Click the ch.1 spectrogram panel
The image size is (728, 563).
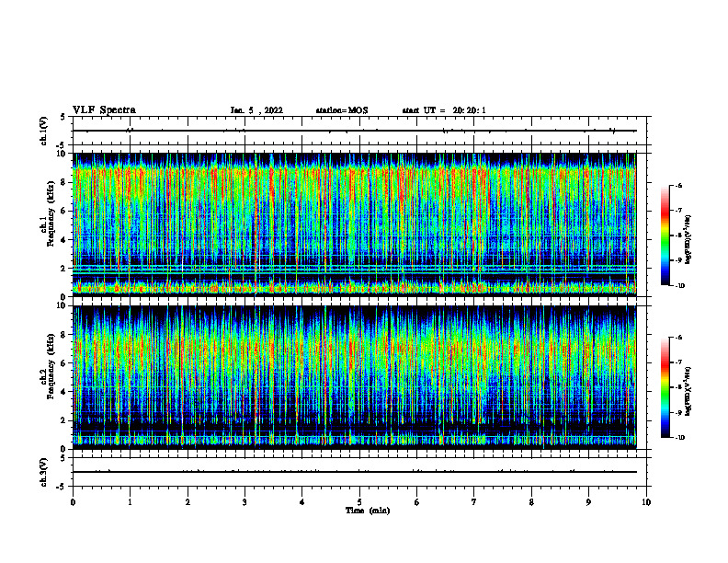click(354, 224)
